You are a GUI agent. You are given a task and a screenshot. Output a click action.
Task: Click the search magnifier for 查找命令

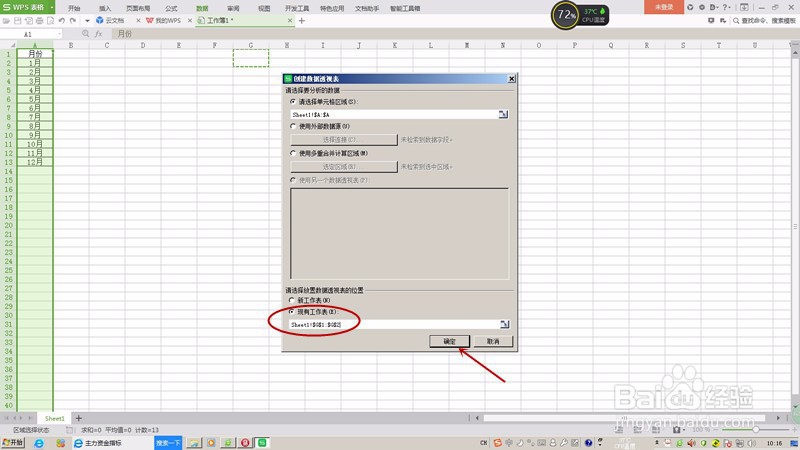click(x=736, y=21)
